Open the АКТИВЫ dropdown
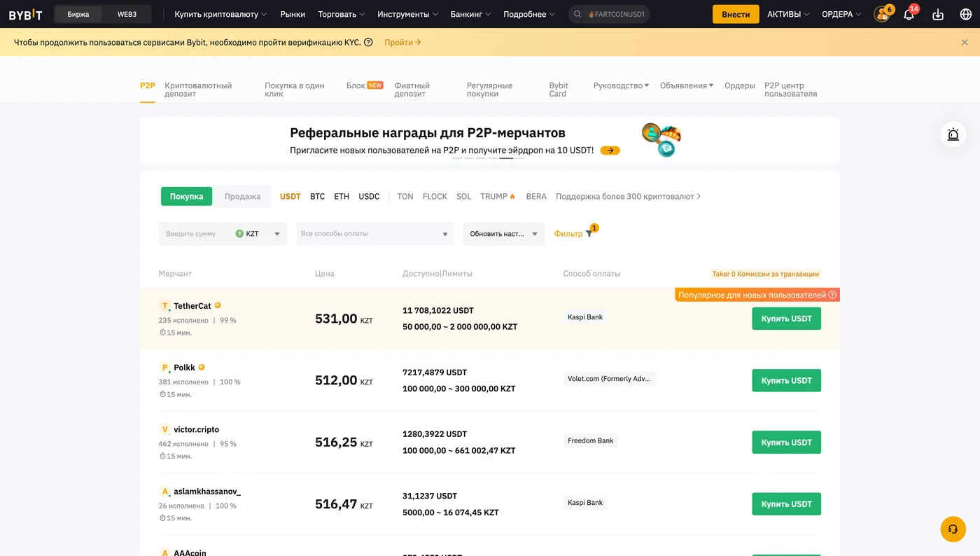980x556 pixels. pos(788,14)
